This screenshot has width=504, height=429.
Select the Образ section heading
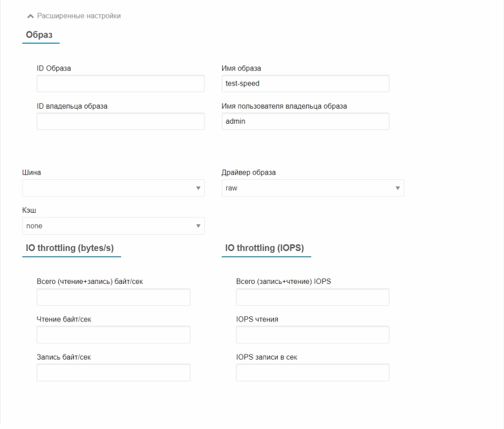coord(39,35)
